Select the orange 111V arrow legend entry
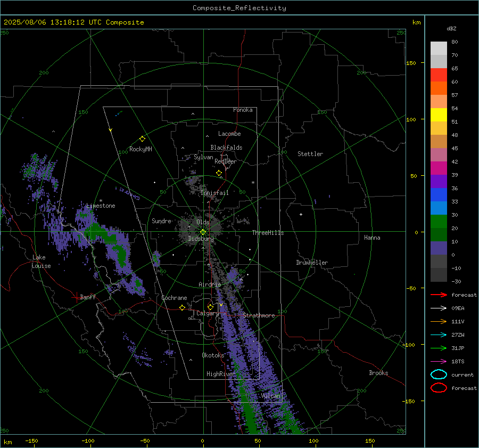This screenshot has width=479, height=448. (x=439, y=321)
